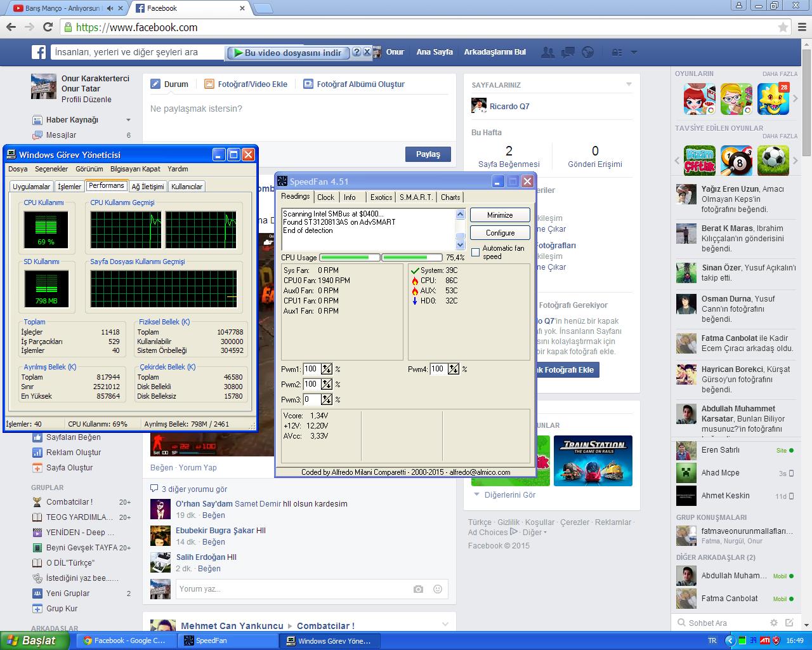812x650 pixels.
Task: Open privacy shortcuts lock icon in header
Action: click(617, 52)
